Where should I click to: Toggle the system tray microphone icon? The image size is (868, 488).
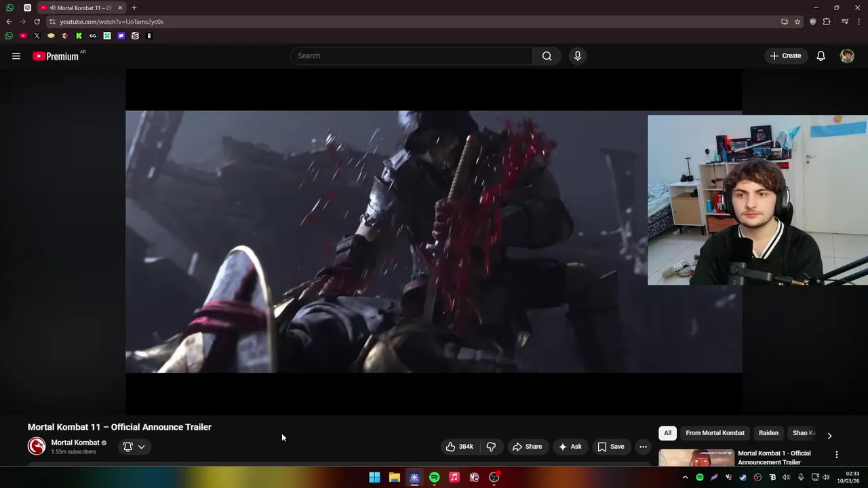(x=801, y=477)
